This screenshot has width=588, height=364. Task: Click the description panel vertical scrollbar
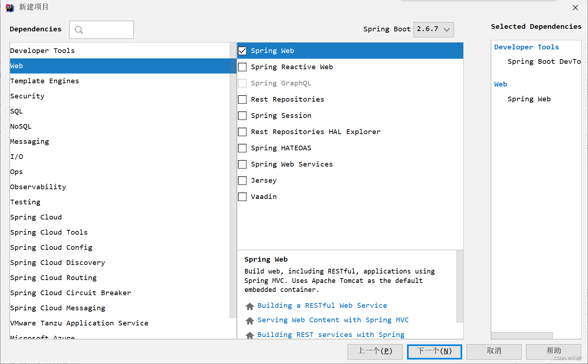click(x=460, y=287)
